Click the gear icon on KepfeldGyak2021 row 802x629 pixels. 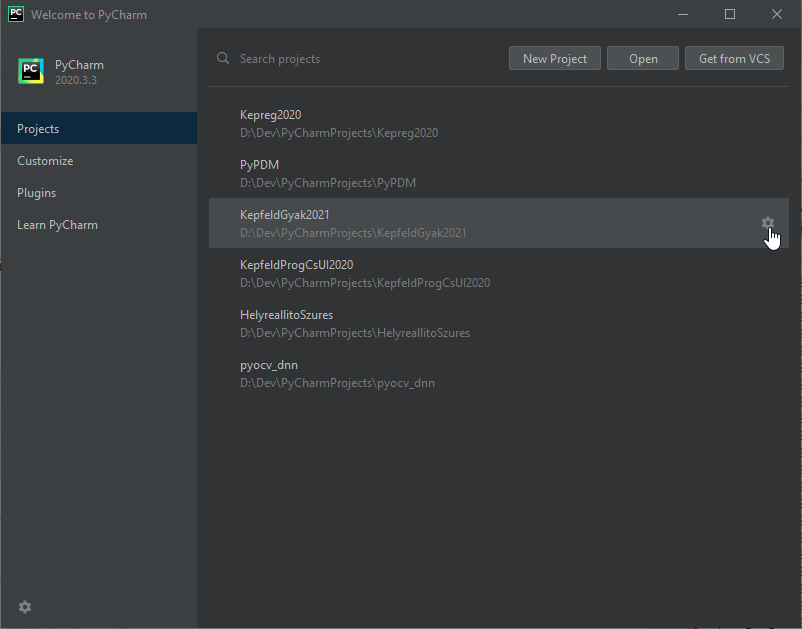[767, 222]
